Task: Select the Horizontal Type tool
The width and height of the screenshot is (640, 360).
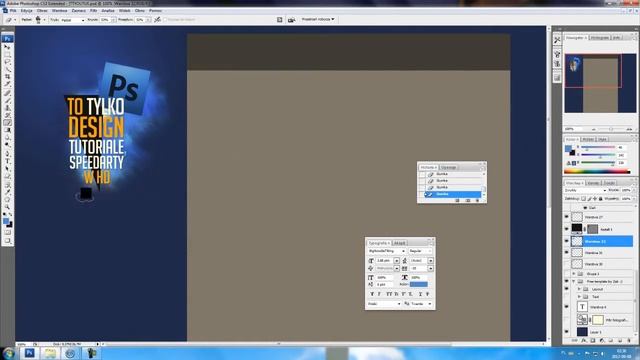Action: [7, 161]
